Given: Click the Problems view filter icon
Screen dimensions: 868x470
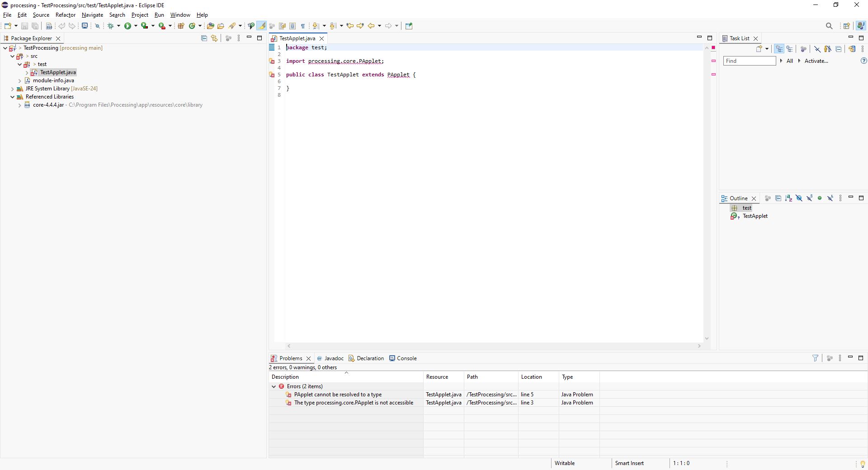Looking at the screenshot, I should tap(815, 358).
